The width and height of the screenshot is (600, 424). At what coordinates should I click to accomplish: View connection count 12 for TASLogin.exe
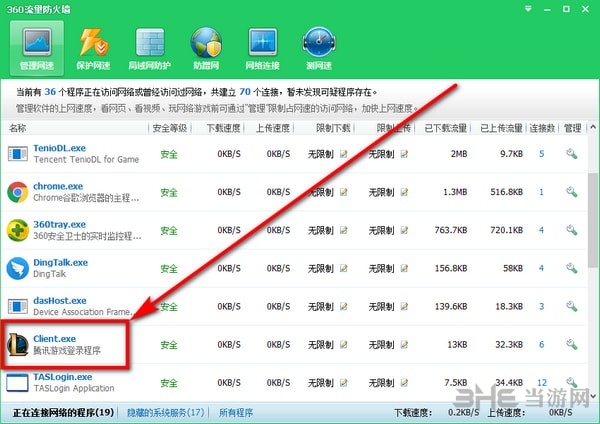(542, 382)
